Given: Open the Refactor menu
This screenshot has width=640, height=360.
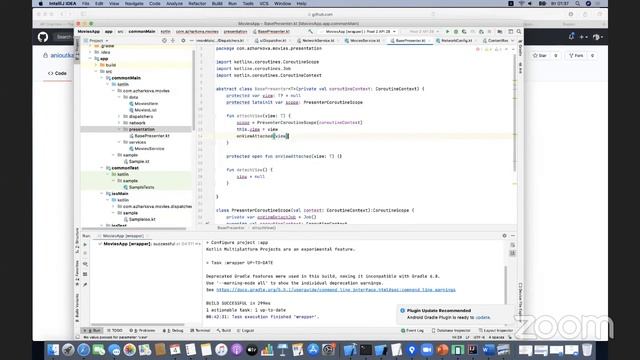Looking at the screenshot, I should pyautogui.click(x=197, y=3).
